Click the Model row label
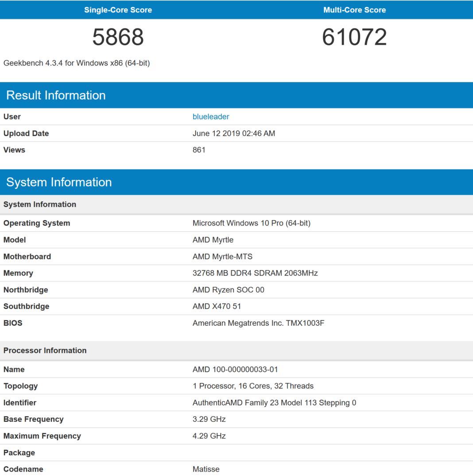Screen dimensions: 473x476 (x=15, y=240)
